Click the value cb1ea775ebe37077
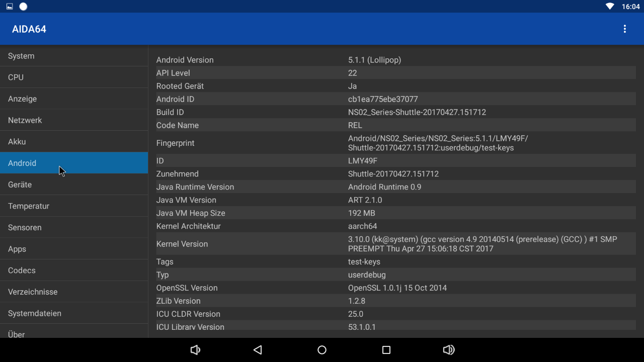 383,99
